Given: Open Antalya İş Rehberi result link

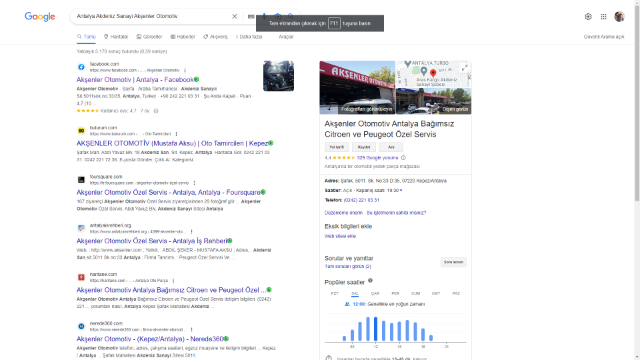Looking at the screenshot, I should pos(152,241).
